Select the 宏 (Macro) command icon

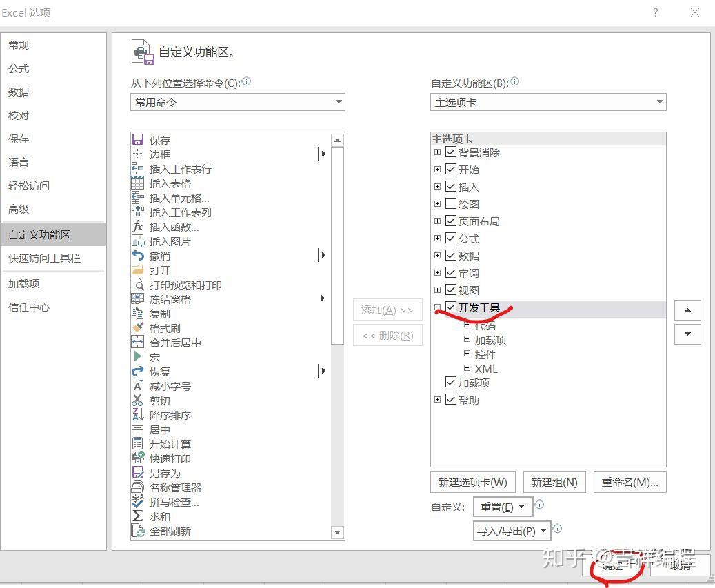pos(137,356)
